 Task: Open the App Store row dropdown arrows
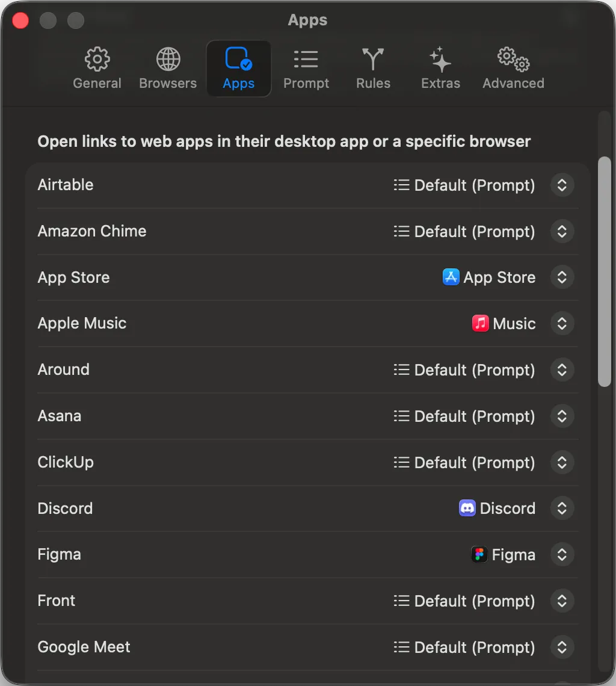[x=562, y=277]
